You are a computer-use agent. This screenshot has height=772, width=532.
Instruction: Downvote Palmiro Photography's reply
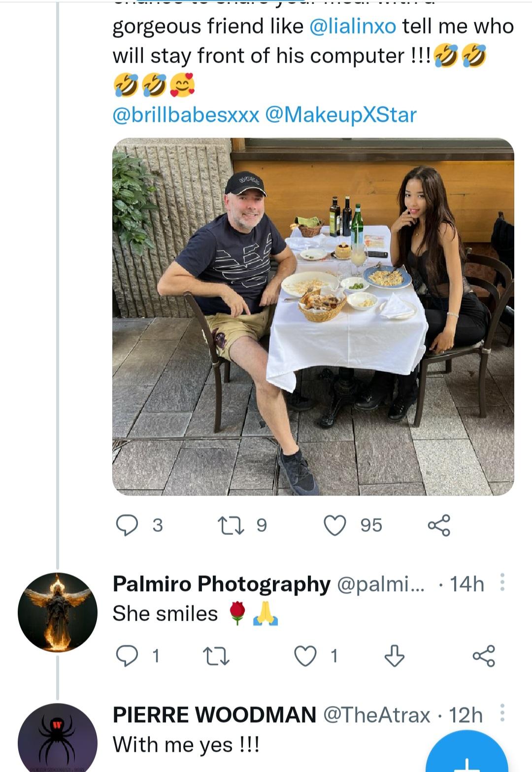tap(395, 656)
